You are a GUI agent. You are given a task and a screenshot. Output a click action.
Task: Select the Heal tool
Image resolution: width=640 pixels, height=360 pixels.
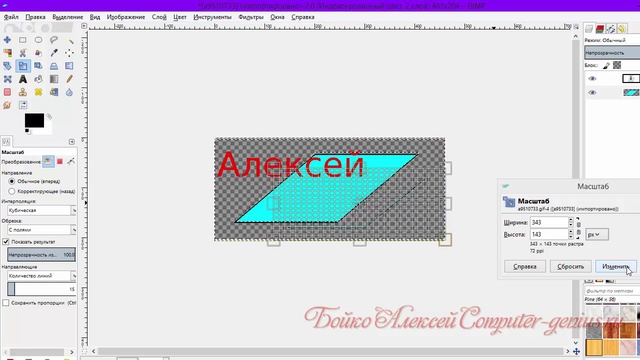coord(38,92)
